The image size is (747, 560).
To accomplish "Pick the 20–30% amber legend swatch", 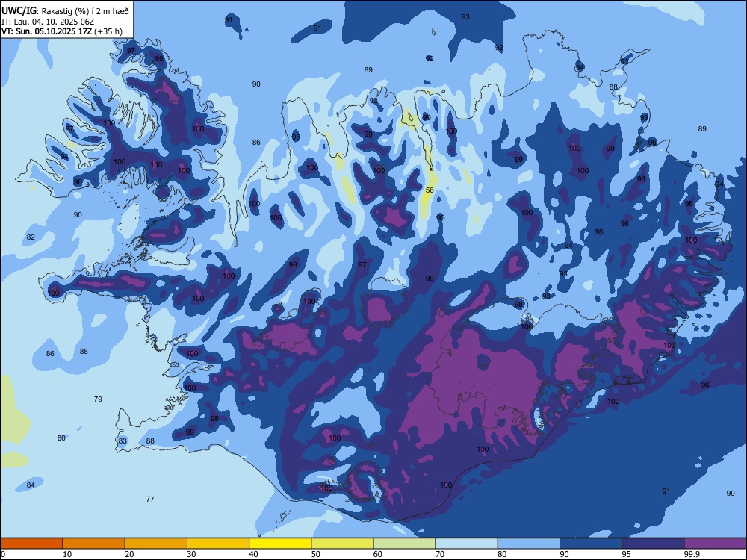I will (x=156, y=544).
